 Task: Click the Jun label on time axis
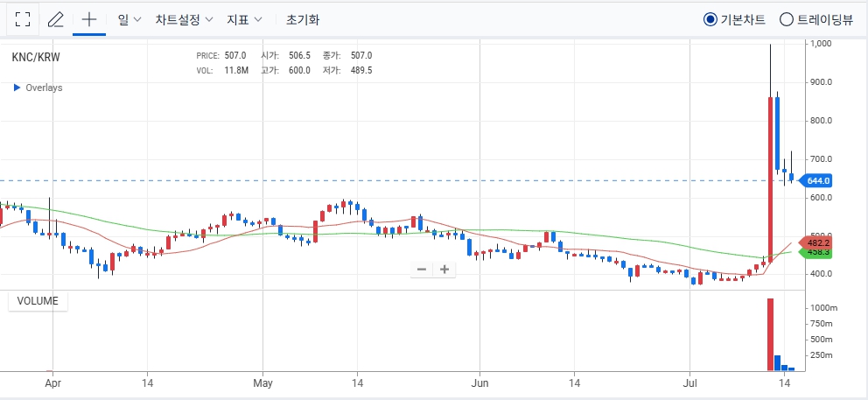[x=479, y=382]
